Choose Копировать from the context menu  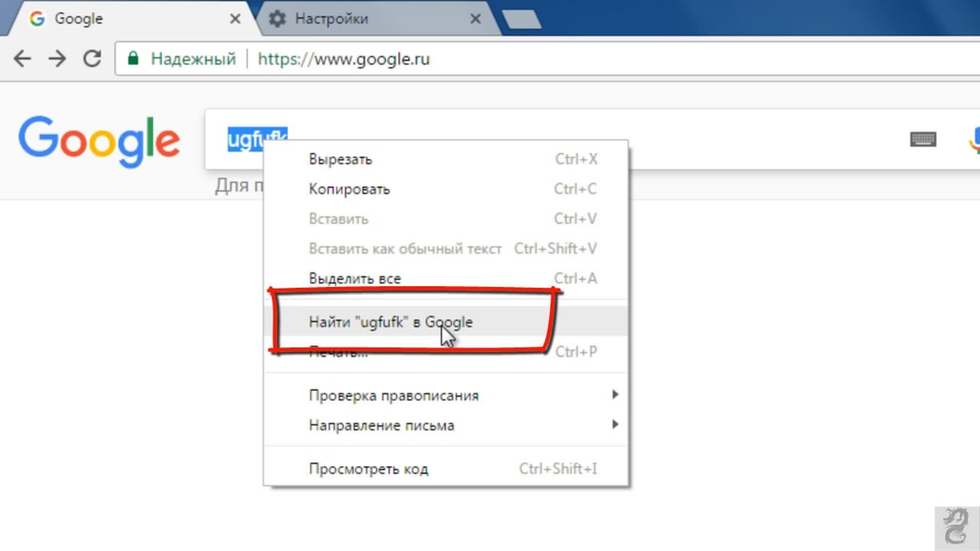click(446, 189)
